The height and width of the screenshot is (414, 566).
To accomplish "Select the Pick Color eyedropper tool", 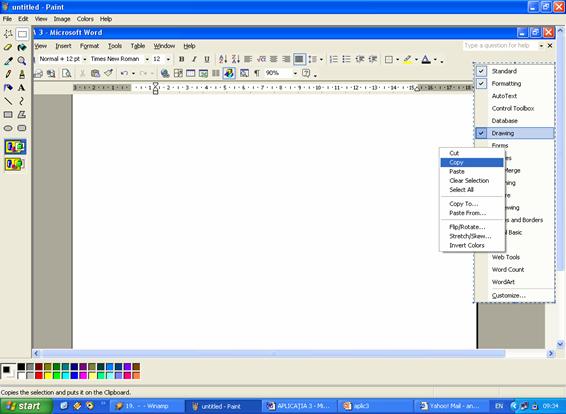I will [8, 61].
